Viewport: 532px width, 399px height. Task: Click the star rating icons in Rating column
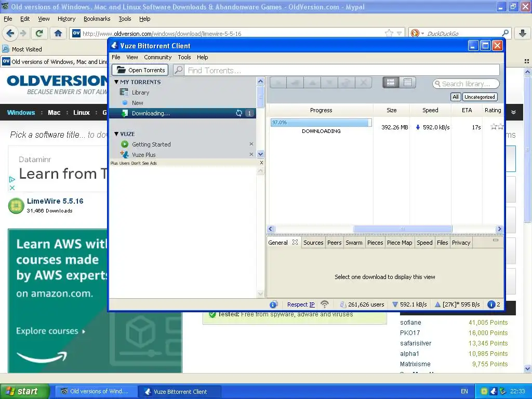497,127
